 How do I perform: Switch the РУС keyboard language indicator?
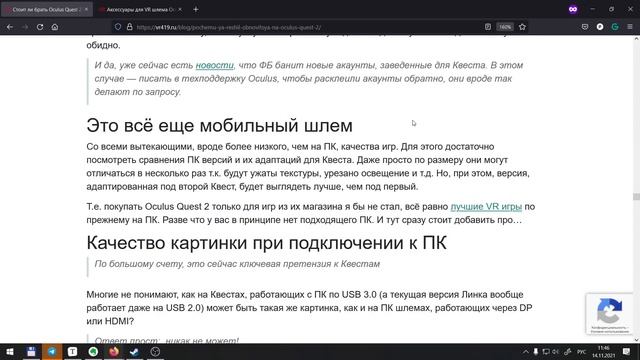pos(582,352)
